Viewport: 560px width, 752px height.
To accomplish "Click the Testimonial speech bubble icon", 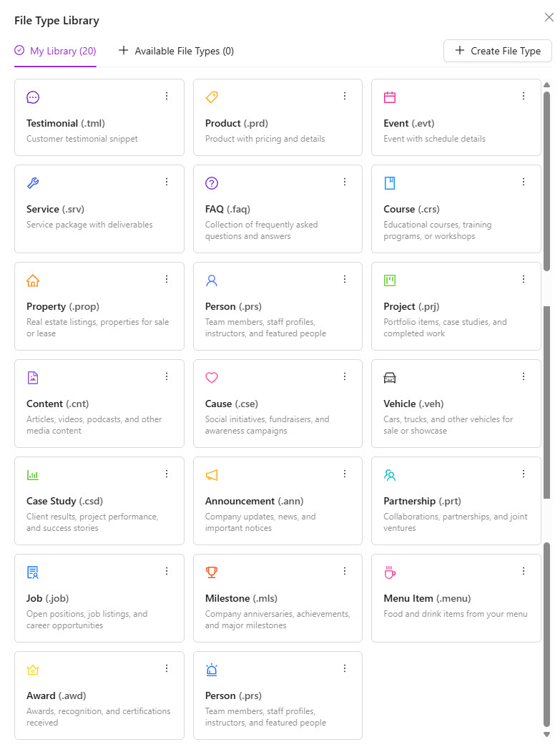I will pos(33,97).
